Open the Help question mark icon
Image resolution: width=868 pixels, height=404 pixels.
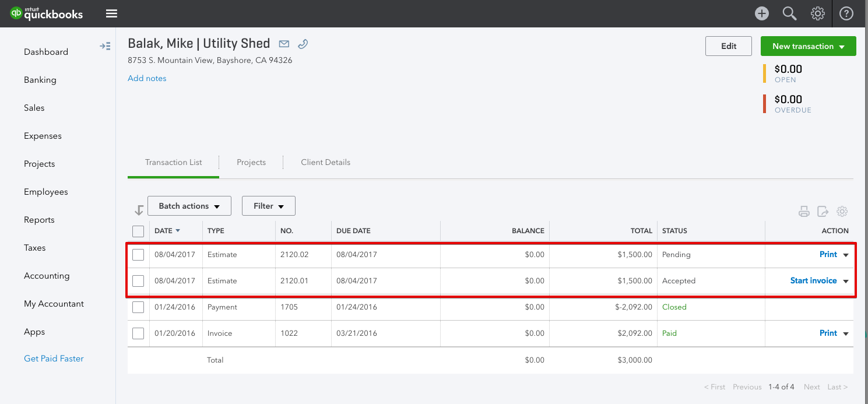(x=846, y=13)
